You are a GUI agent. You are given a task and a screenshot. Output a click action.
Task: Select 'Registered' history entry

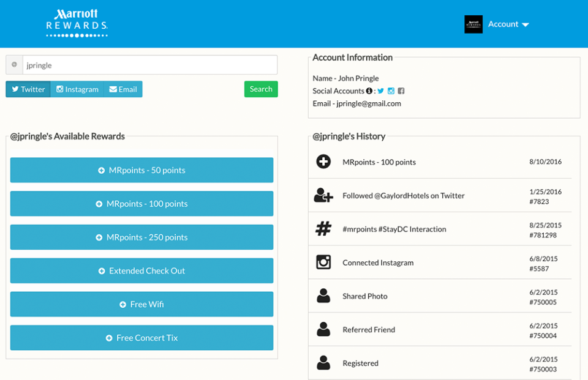pyautogui.click(x=360, y=363)
